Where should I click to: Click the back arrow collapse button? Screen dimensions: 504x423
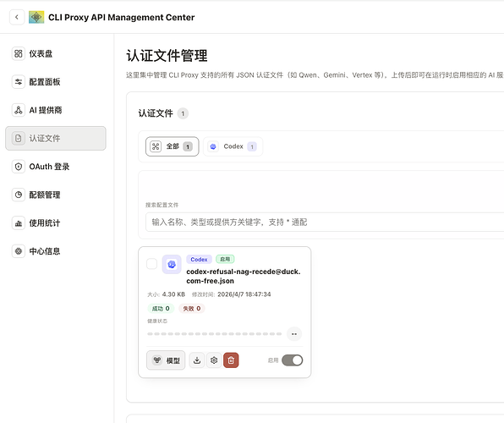tap(17, 17)
